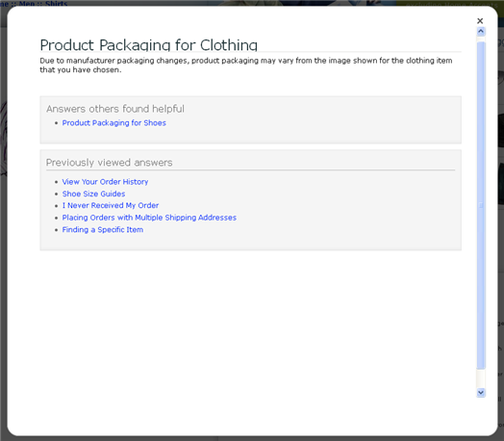Go to Finding a Specific Item

[103, 230]
